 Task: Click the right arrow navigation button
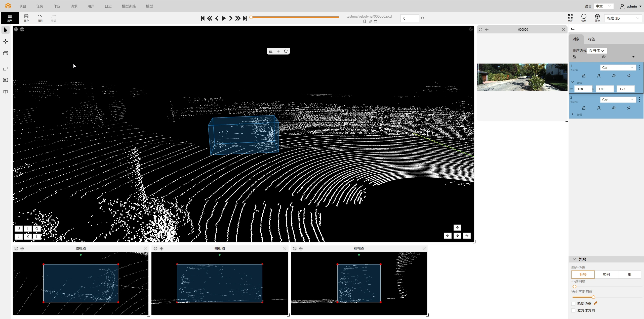pyautogui.click(x=467, y=236)
